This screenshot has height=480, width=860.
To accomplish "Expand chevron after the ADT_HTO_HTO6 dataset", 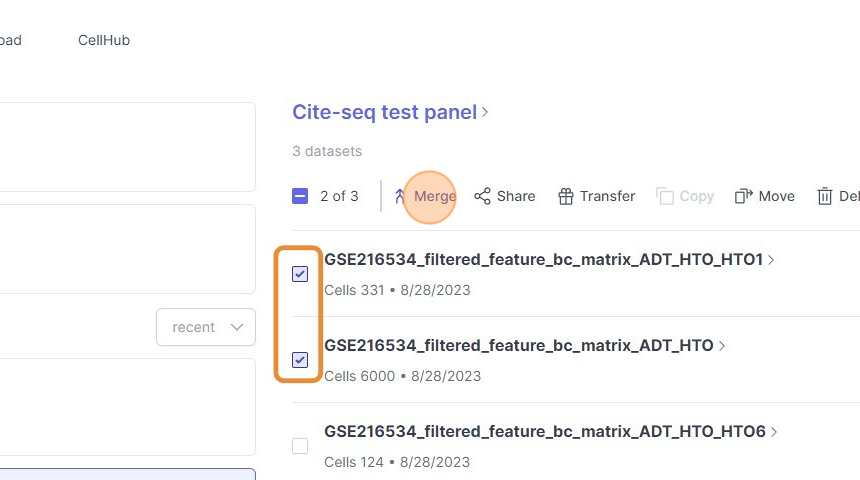I will [773, 432].
